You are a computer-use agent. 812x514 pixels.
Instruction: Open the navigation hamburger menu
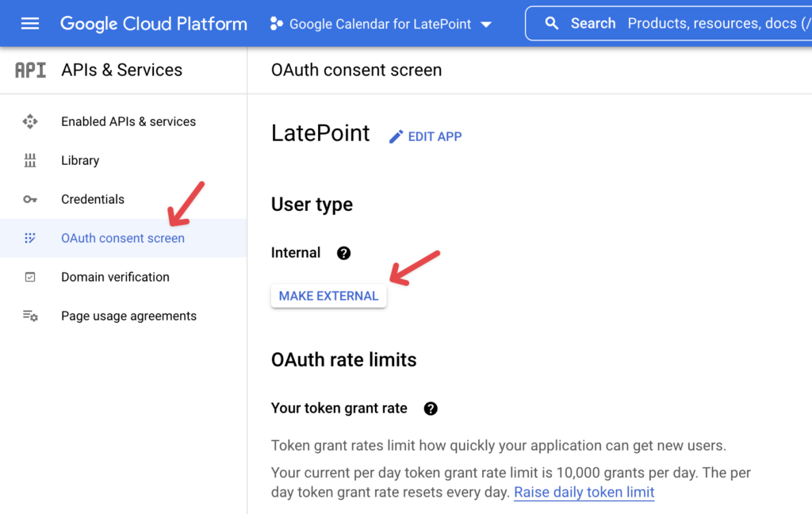(x=30, y=23)
